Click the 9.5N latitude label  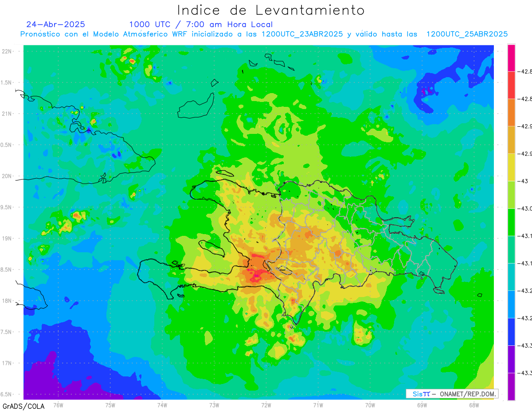[7, 207]
